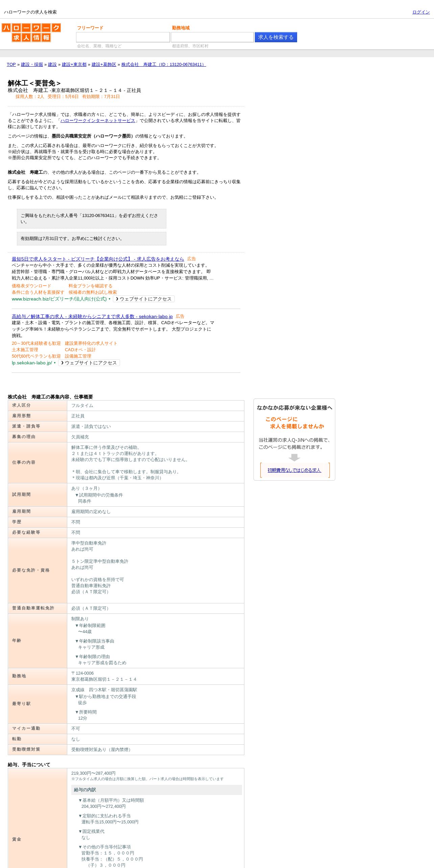This screenshot has height=868, width=434.
Task: Click the 給与の内訳 header bar
Action: (156, 790)
